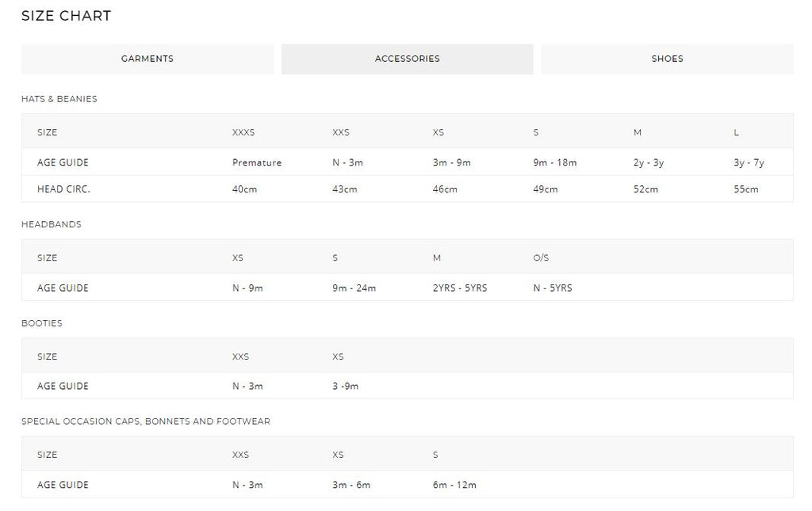Click the 40cm head circumference value

tap(244, 189)
